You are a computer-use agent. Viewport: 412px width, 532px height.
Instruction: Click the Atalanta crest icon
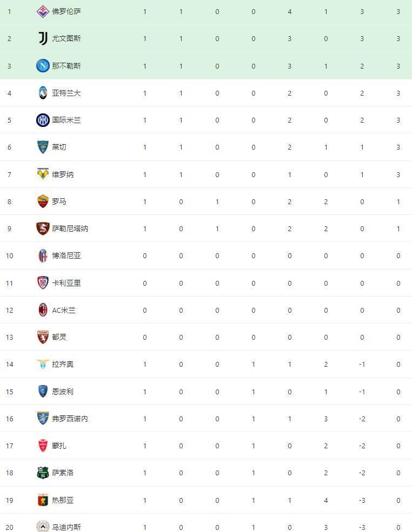coord(43,93)
